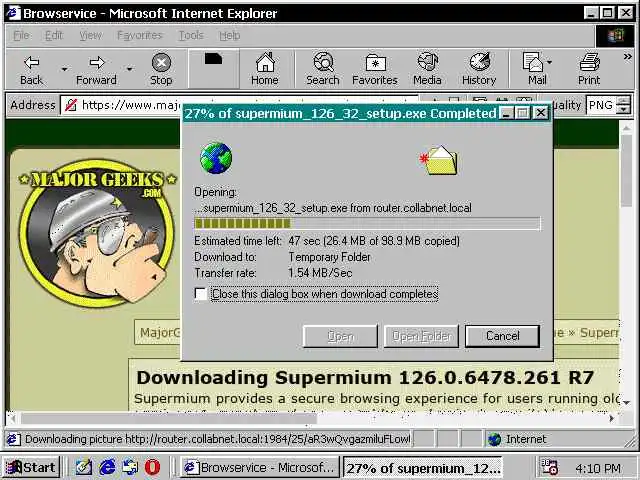Launch Internet Explorer from quick launch

point(107,467)
